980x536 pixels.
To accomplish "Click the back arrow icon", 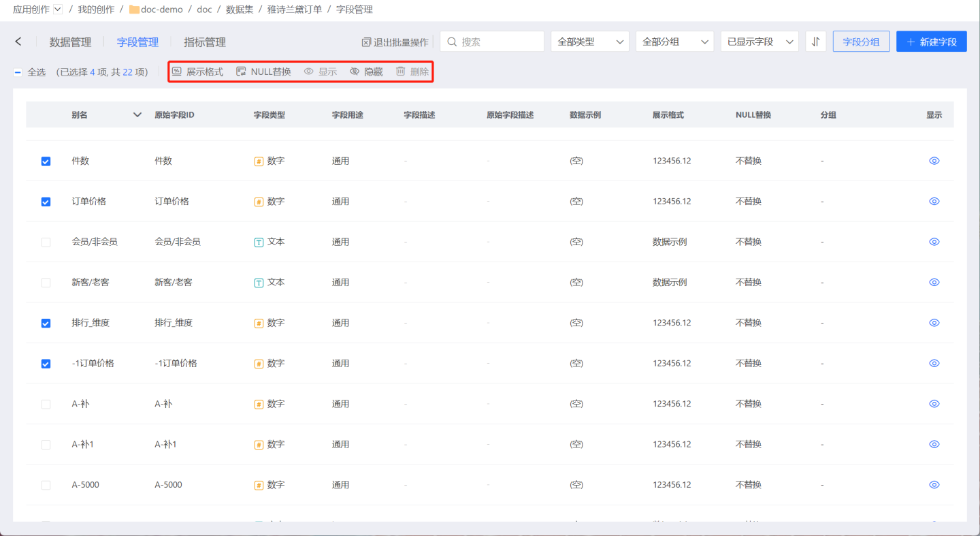I will point(18,42).
